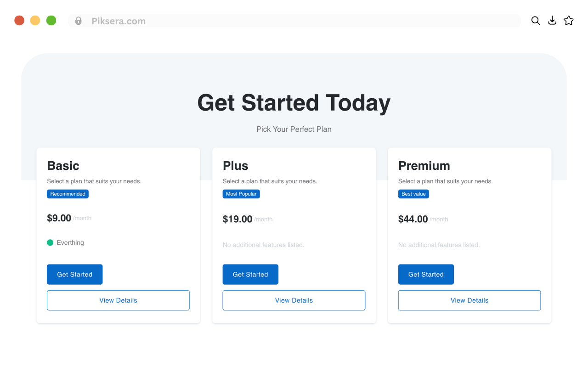This screenshot has height=382, width=588.
Task: View Details of the Basic plan
Action: pos(118,300)
